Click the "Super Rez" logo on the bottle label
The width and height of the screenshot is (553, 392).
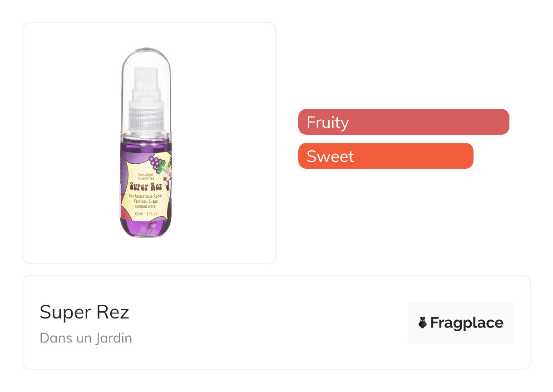click(146, 186)
